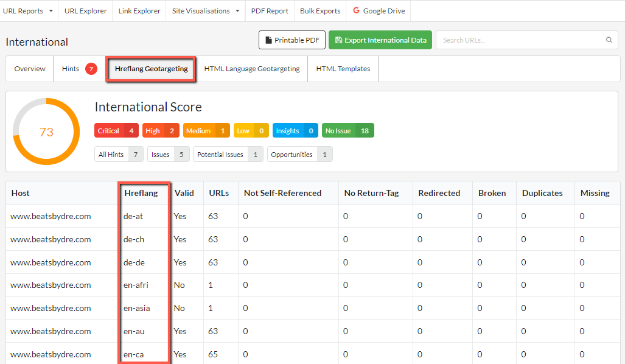Click the Google Drive logo icon
The image size is (625, 364).
click(356, 10)
